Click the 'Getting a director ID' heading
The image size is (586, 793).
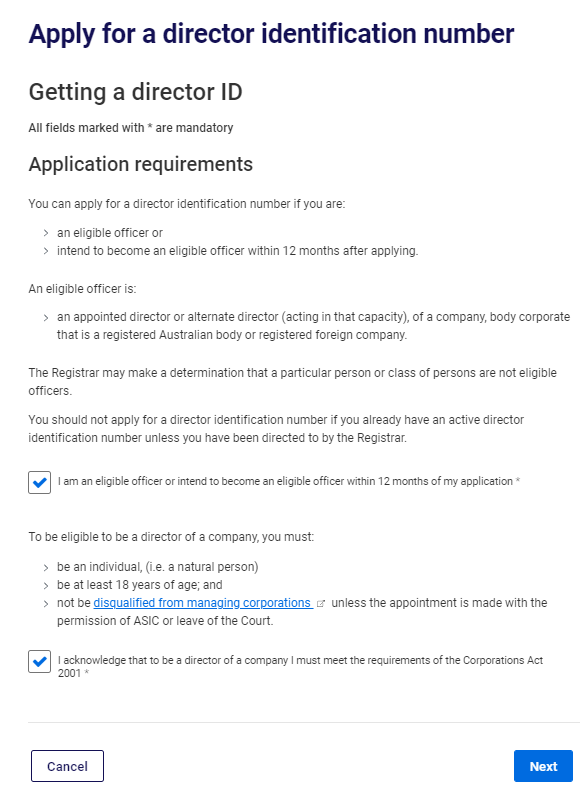point(136,92)
